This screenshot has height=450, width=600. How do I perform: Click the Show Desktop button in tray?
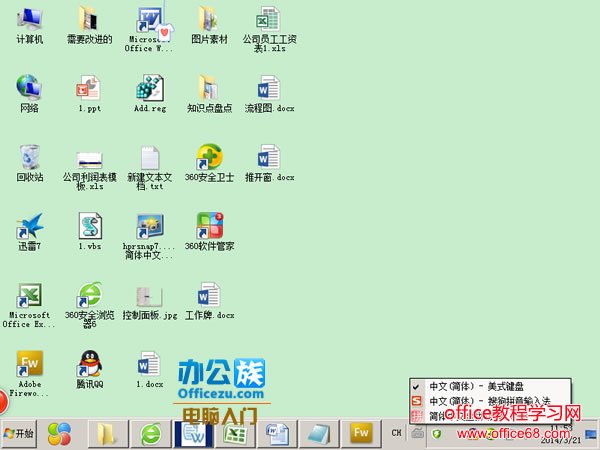(591, 434)
